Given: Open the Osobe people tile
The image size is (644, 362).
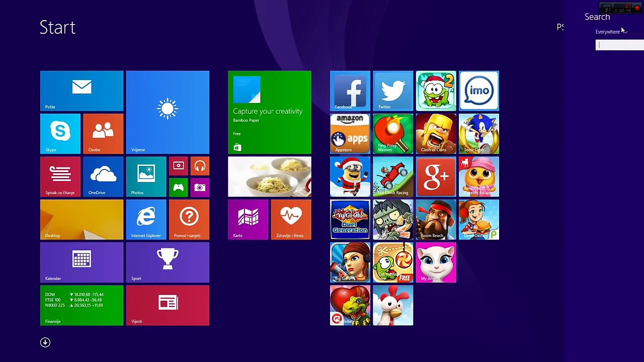Looking at the screenshot, I should 103,134.
